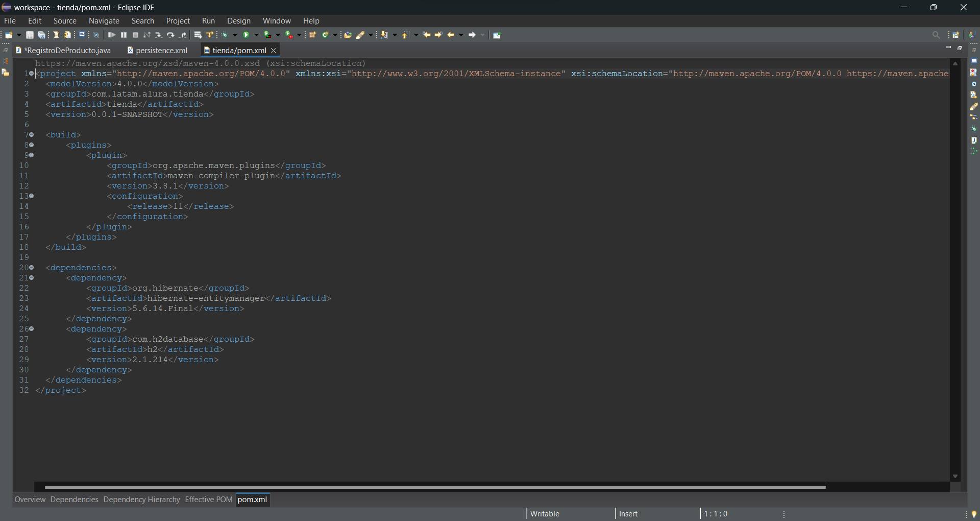980x521 pixels.
Task: Expand the Coverage dropdown arrow
Action: click(x=278, y=35)
